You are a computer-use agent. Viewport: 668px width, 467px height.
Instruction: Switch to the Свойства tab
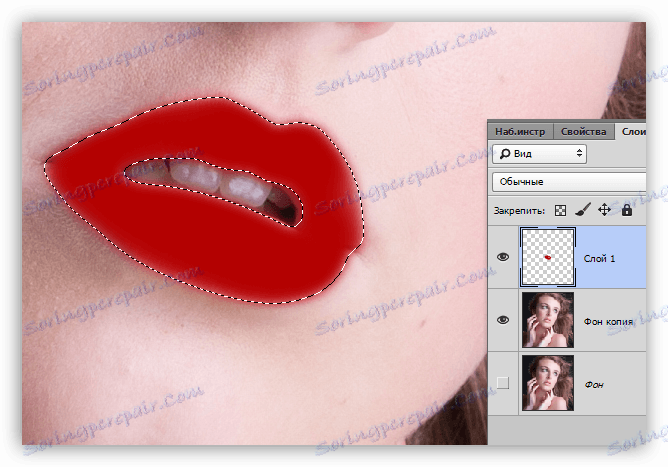pos(583,131)
